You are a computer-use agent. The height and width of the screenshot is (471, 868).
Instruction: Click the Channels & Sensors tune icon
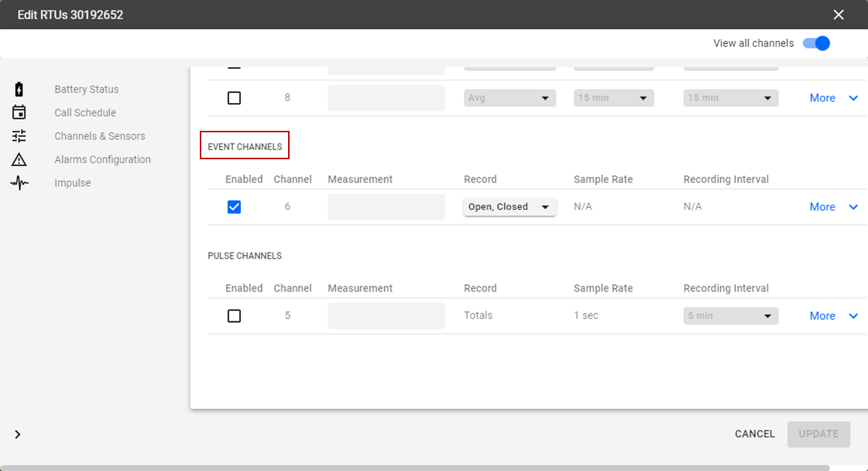[19, 136]
